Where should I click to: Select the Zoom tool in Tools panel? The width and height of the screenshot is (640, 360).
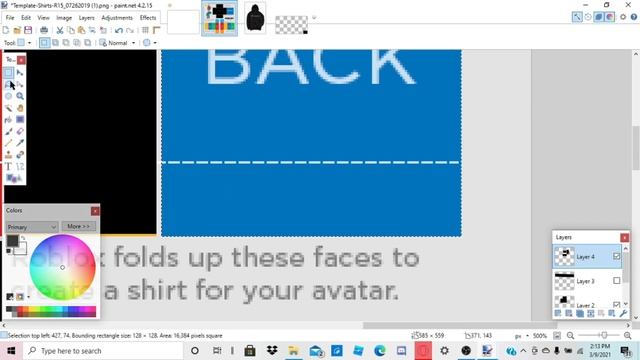20,96
